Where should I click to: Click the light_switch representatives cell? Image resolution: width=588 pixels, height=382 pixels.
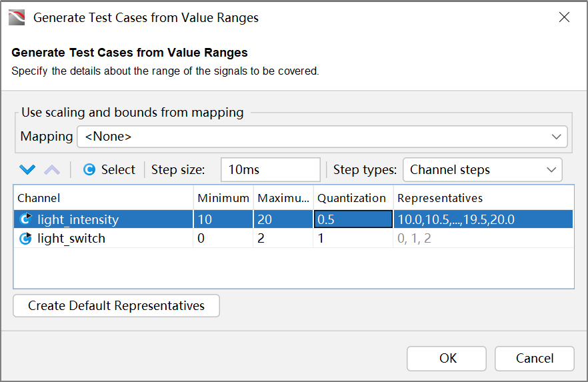click(483, 238)
